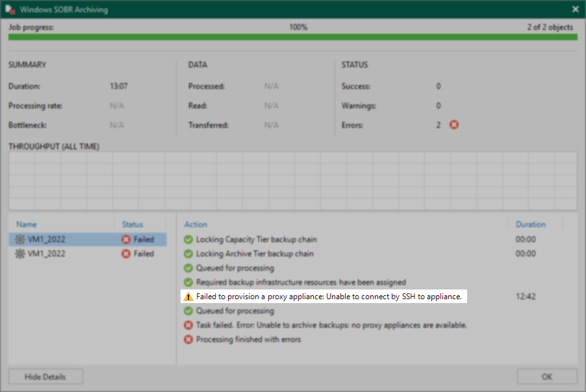This screenshot has width=586, height=392.
Task: Select the highlighted VM1_2022 row gear icon
Action: [19, 239]
